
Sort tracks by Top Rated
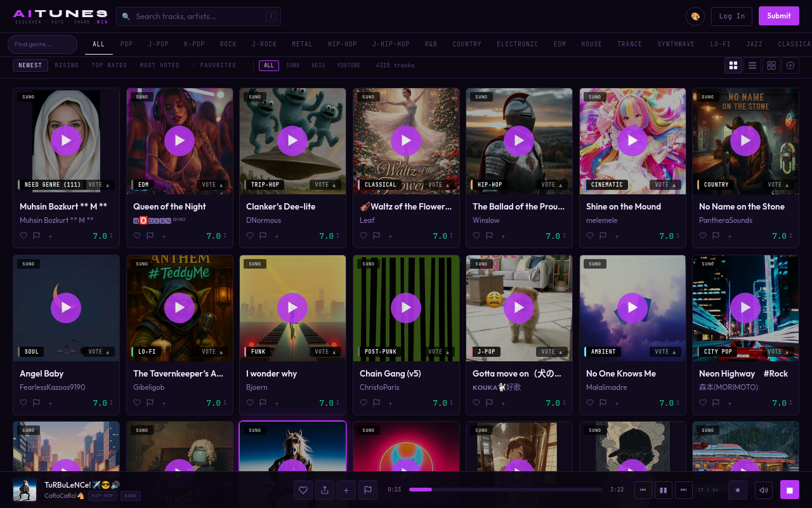(109, 65)
